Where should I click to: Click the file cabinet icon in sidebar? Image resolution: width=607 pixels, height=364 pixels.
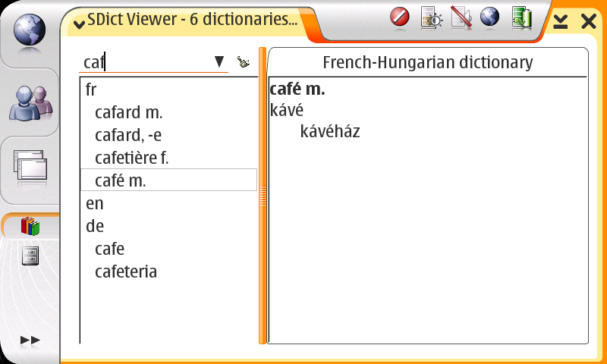pos(30,256)
